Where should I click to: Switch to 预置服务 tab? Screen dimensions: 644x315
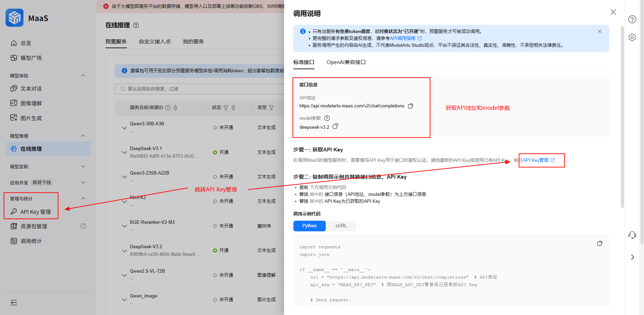click(x=116, y=41)
